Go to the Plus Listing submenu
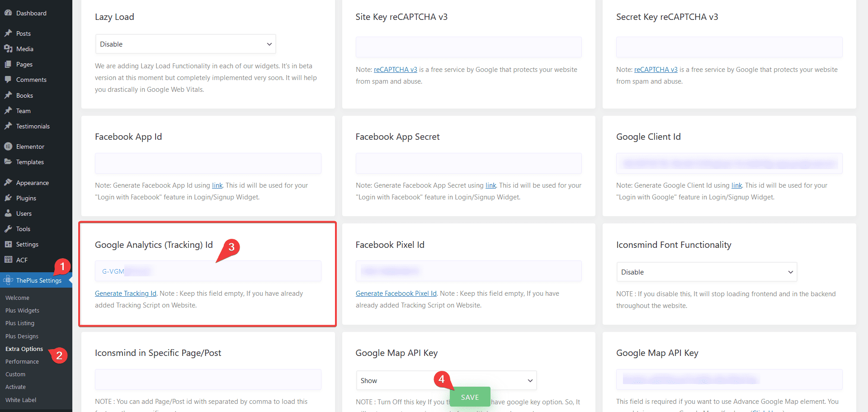The image size is (868, 412). coord(20,323)
